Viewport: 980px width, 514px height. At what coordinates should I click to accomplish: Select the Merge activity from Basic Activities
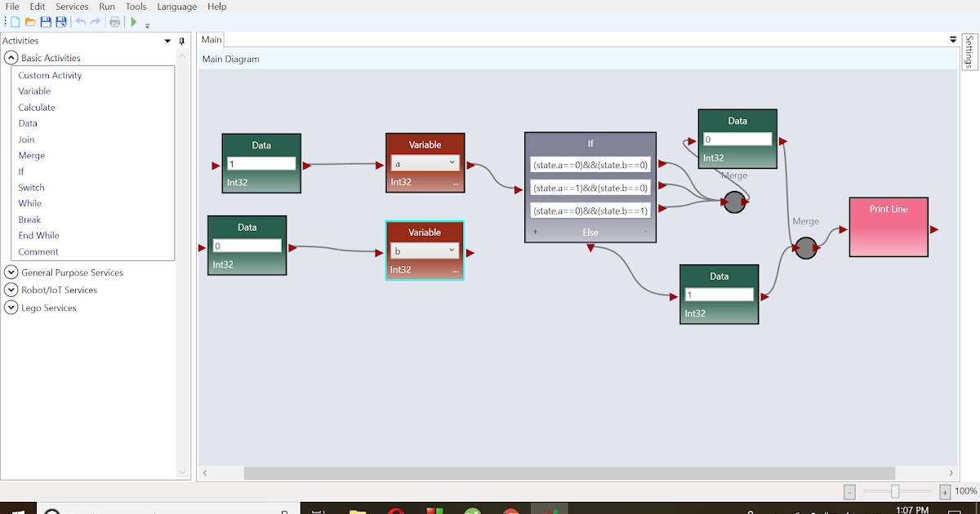pos(31,155)
